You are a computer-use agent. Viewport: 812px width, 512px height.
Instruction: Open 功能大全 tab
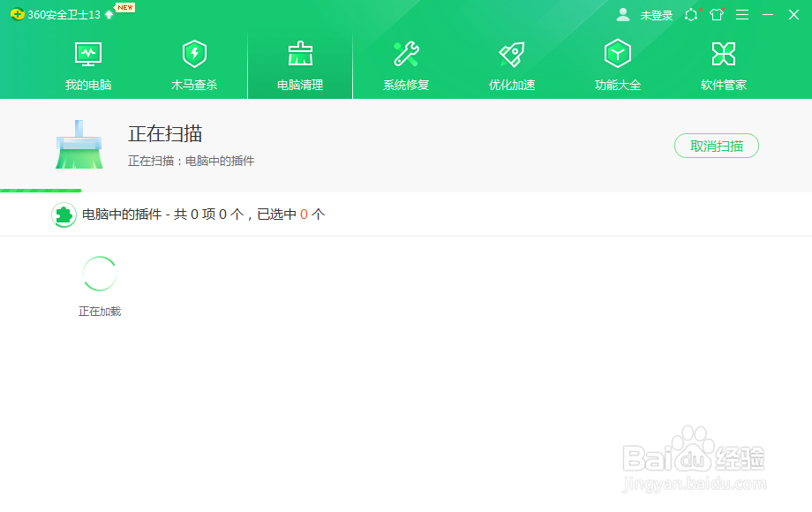(618, 65)
